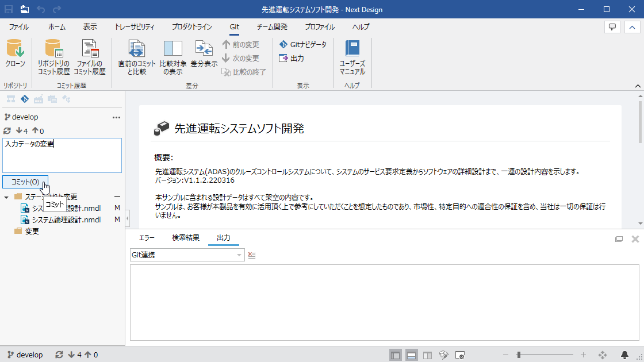Collapse the ribbon with the top-right chevron
Image resolution: width=644 pixels, height=362 pixels.
point(632,27)
